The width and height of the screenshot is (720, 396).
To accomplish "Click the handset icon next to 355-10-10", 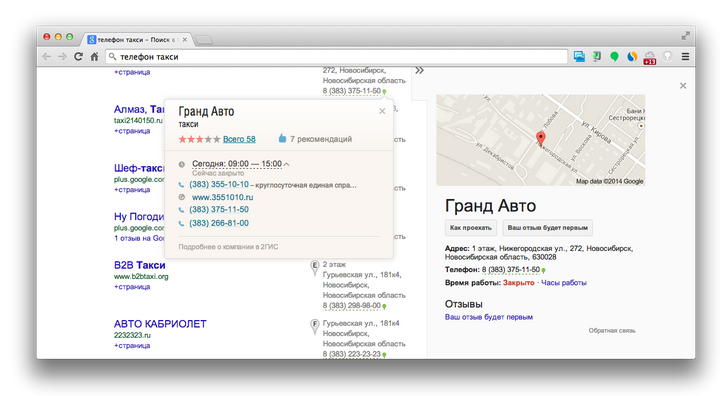I will point(181,185).
